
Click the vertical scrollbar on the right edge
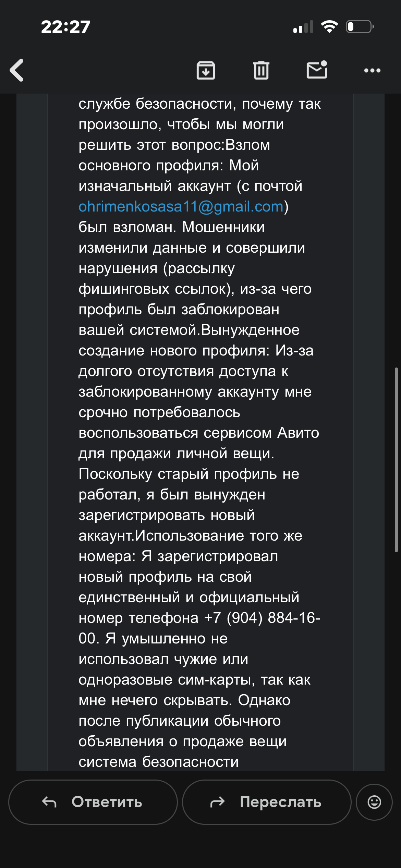[x=396, y=459]
